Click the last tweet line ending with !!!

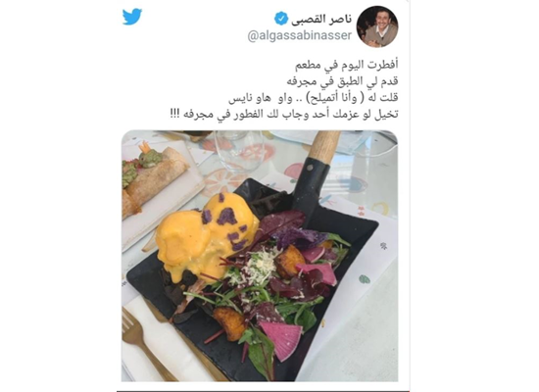(x=284, y=114)
